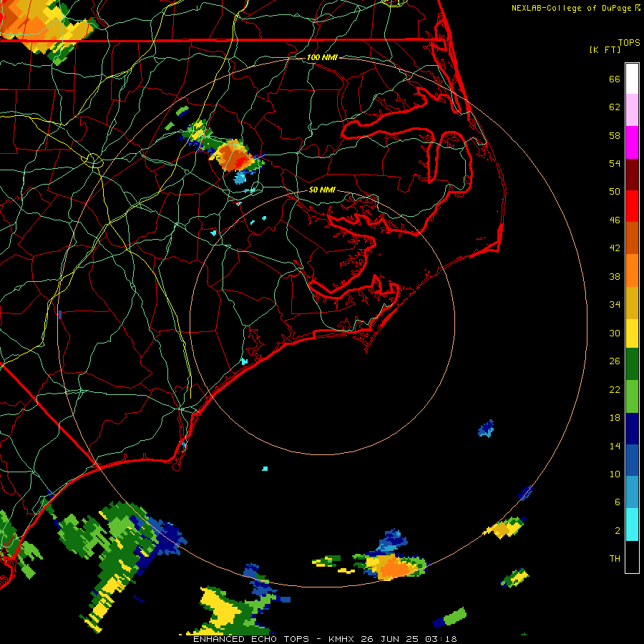Click the 38 legend value
The height and width of the screenshot is (644, 644).
tap(615, 276)
